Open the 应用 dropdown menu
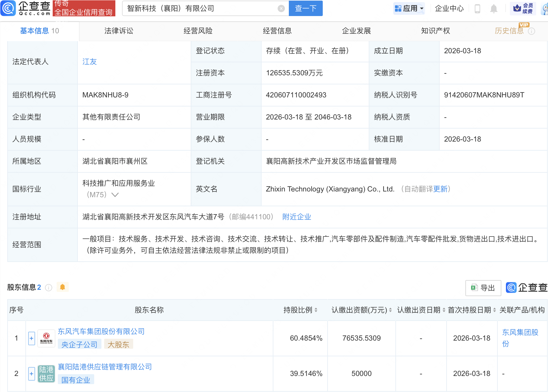Viewport: 548px width, 392px height. [x=409, y=8]
